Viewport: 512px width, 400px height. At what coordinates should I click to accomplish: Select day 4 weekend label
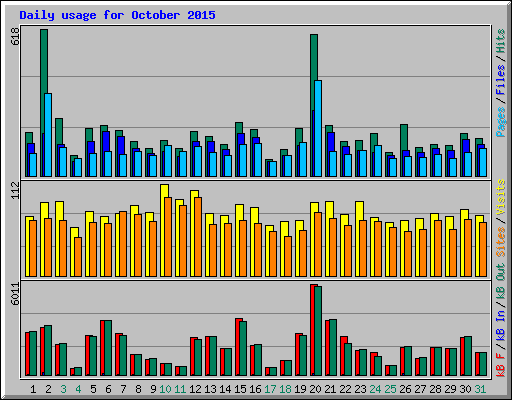[78, 389]
